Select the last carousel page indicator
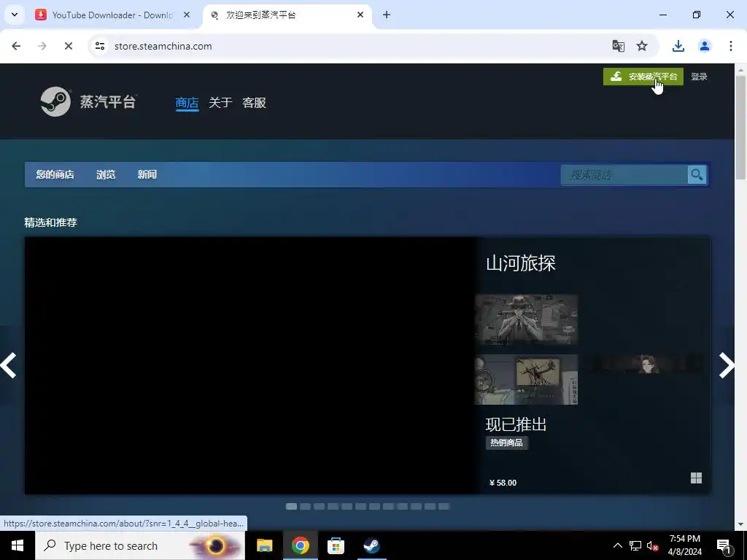The width and height of the screenshot is (747, 560). pyautogui.click(x=444, y=507)
